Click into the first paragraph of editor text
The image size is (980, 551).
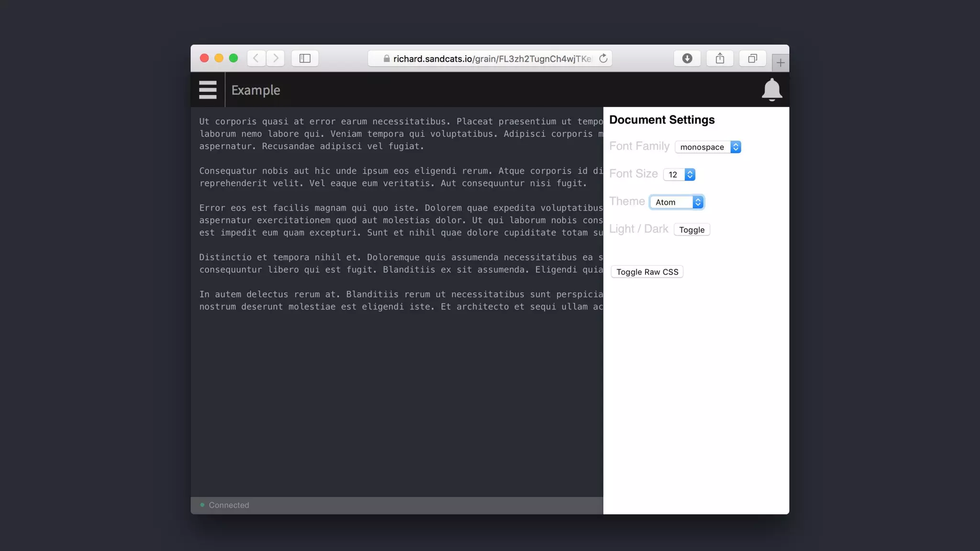point(335,134)
